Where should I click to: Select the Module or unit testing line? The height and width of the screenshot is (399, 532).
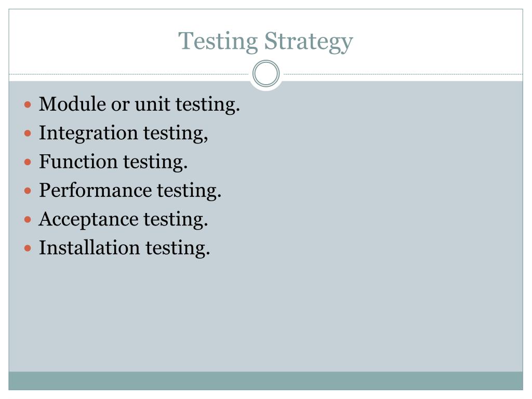point(139,104)
